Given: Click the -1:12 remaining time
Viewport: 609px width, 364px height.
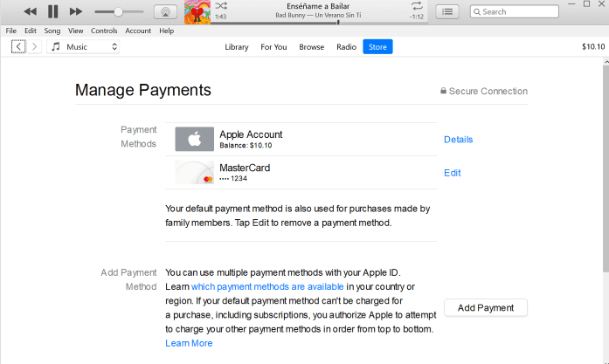Looking at the screenshot, I should pyautogui.click(x=417, y=17).
